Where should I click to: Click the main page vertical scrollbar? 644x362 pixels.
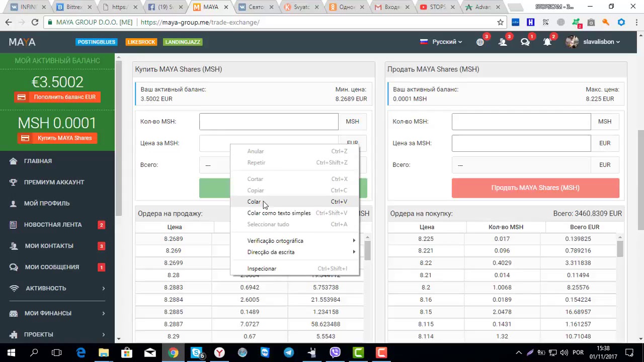(640, 180)
